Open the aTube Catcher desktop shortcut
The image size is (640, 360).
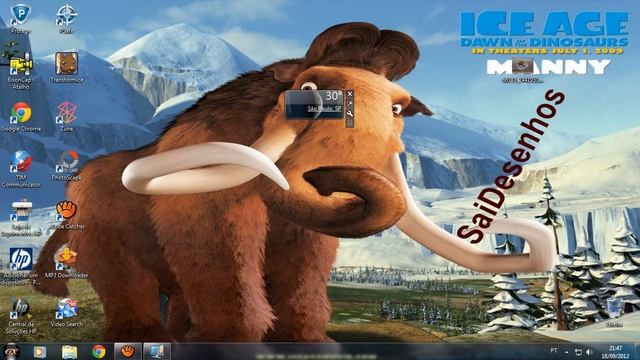click(x=67, y=215)
